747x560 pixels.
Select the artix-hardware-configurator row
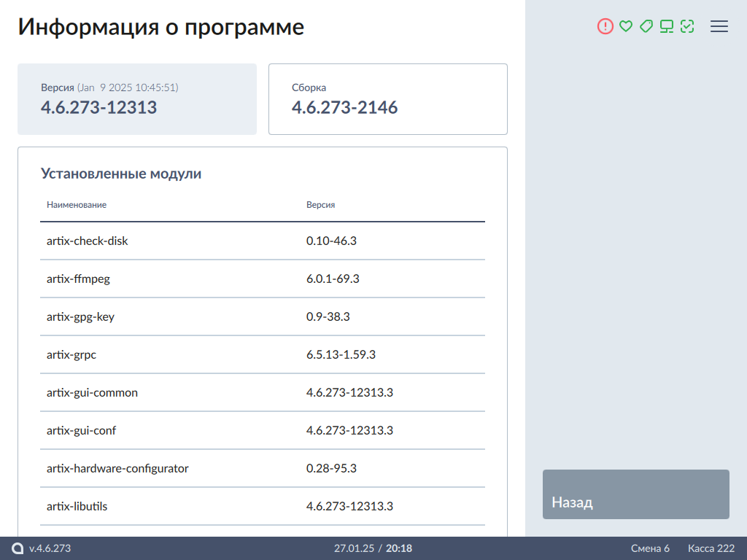(x=263, y=468)
